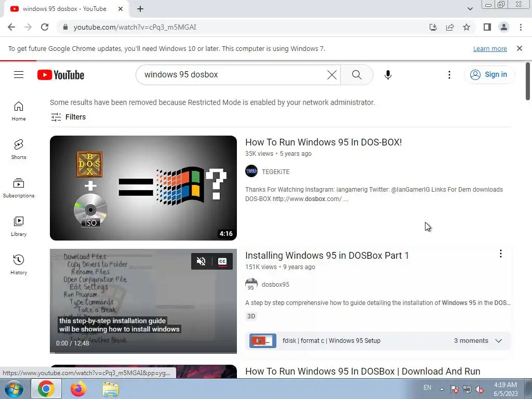532x399 pixels.
Task: Open Chrome three-dot menu
Action: click(521, 27)
